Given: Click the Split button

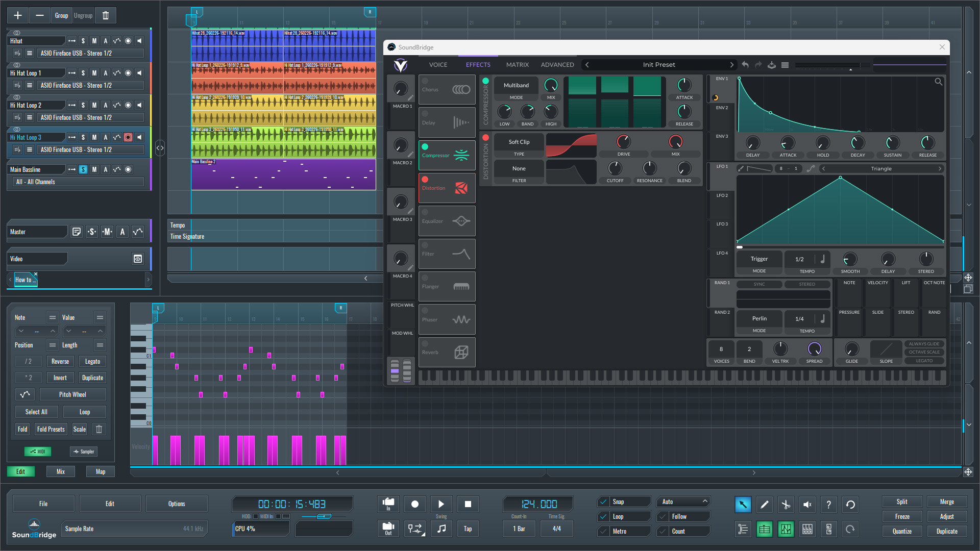Looking at the screenshot, I should 902,502.
